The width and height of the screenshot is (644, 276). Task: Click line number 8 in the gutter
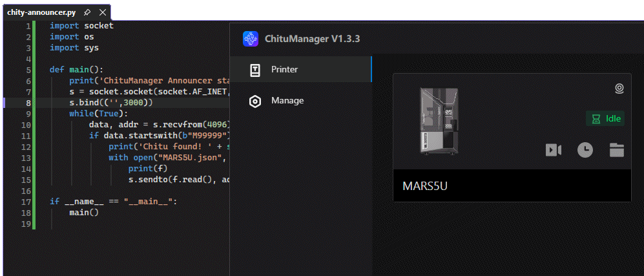point(28,103)
